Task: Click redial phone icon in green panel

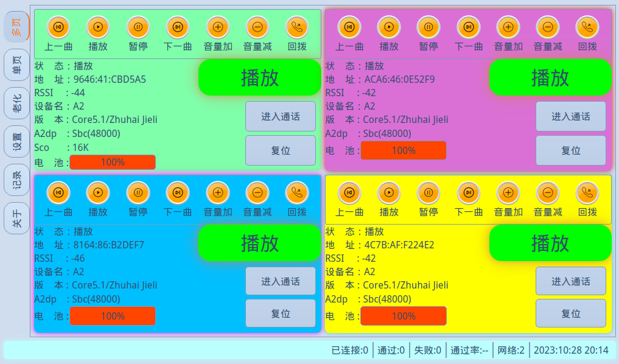Action: pyautogui.click(x=297, y=27)
